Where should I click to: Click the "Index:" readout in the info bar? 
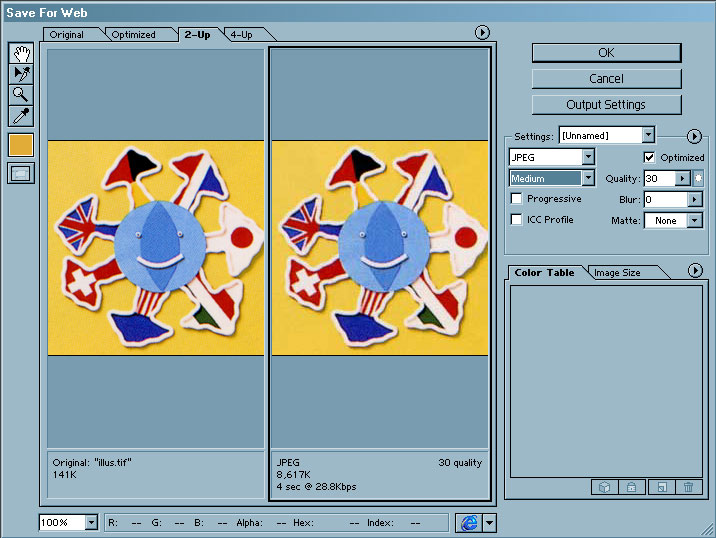pyautogui.click(x=380, y=522)
